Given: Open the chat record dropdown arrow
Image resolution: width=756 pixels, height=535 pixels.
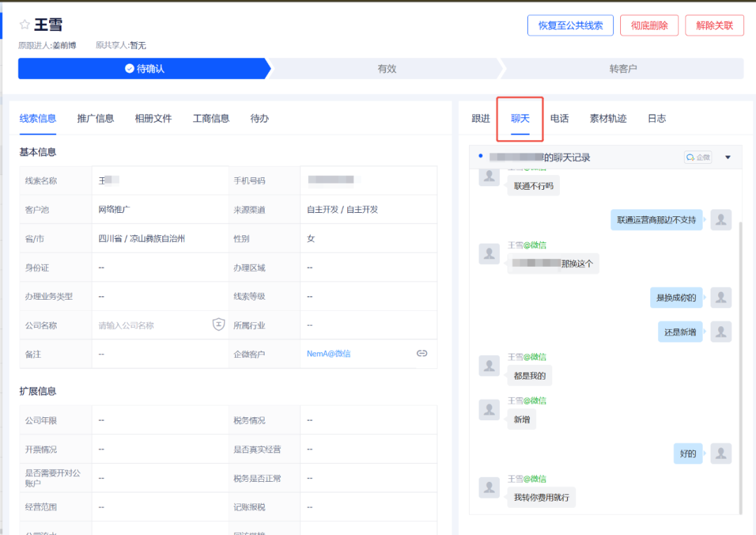Looking at the screenshot, I should [x=728, y=157].
